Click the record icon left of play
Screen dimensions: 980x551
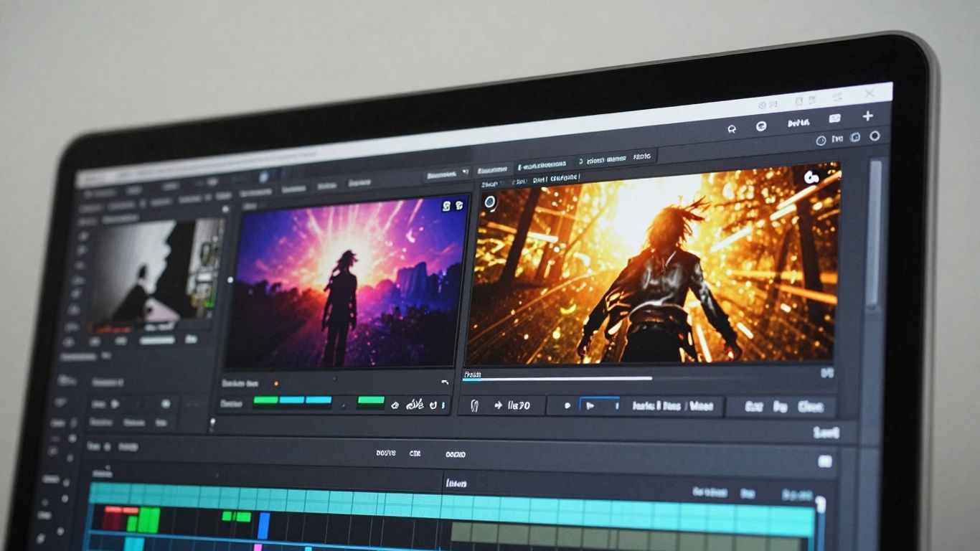567,405
